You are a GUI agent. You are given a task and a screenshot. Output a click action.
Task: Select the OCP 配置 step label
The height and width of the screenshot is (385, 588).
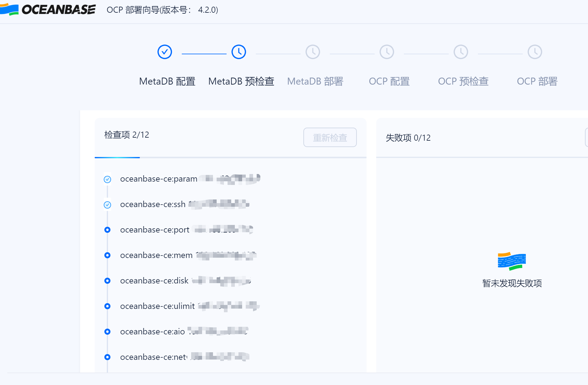389,81
